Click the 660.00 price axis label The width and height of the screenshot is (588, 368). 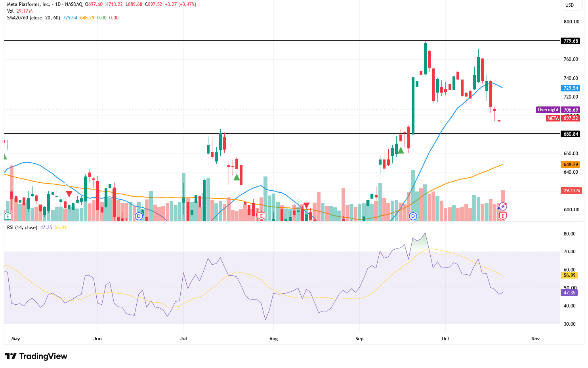[571, 154]
